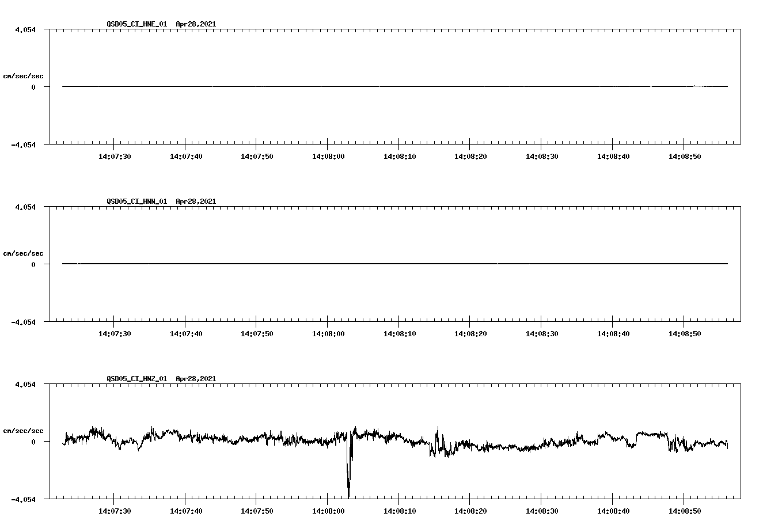Click the large downward spike in the HNZ trace

coord(349,472)
